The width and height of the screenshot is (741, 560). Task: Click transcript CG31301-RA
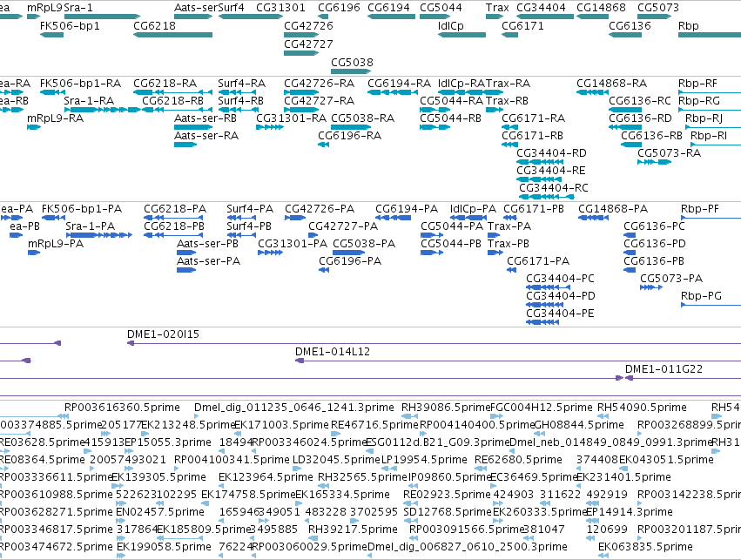(x=291, y=118)
